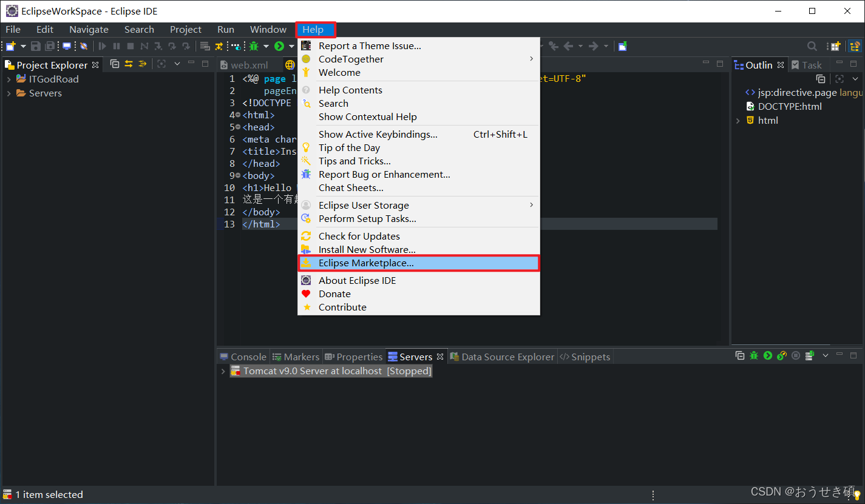
Task: Switch to the Console tab
Action: 243,357
